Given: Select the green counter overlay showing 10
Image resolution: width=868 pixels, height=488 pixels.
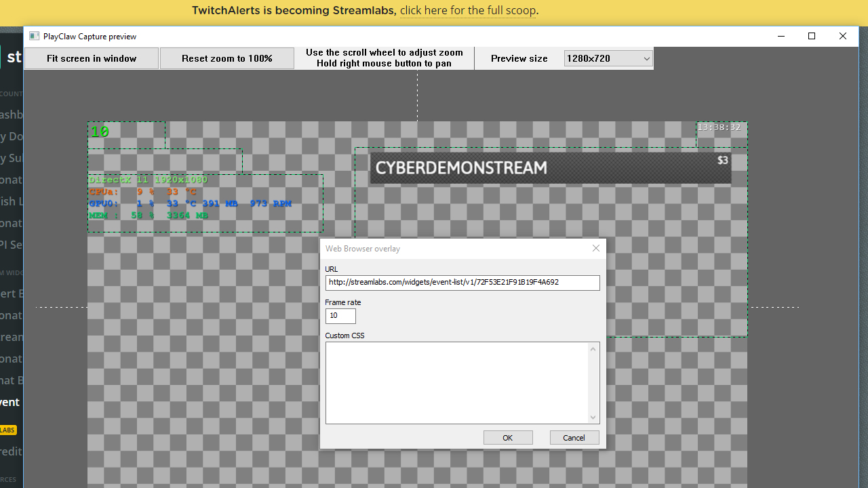Looking at the screenshot, I should (x=99, y=131).
